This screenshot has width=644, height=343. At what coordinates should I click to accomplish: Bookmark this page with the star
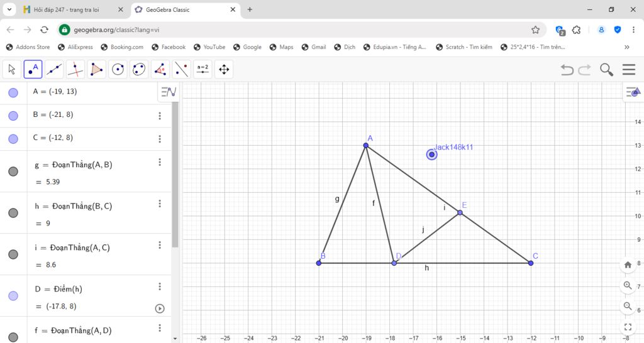click(x=535, y=30)
